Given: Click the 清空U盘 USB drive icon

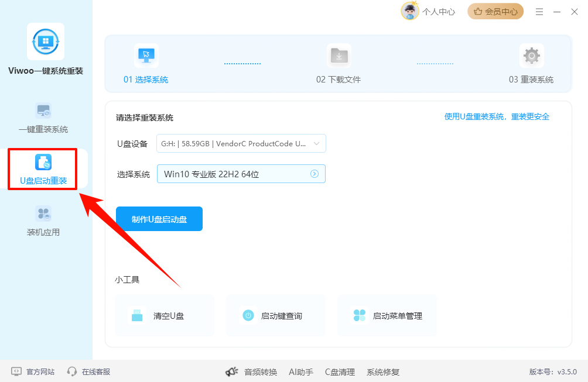Looking at the screenshot, I should (x=137, y=315).
